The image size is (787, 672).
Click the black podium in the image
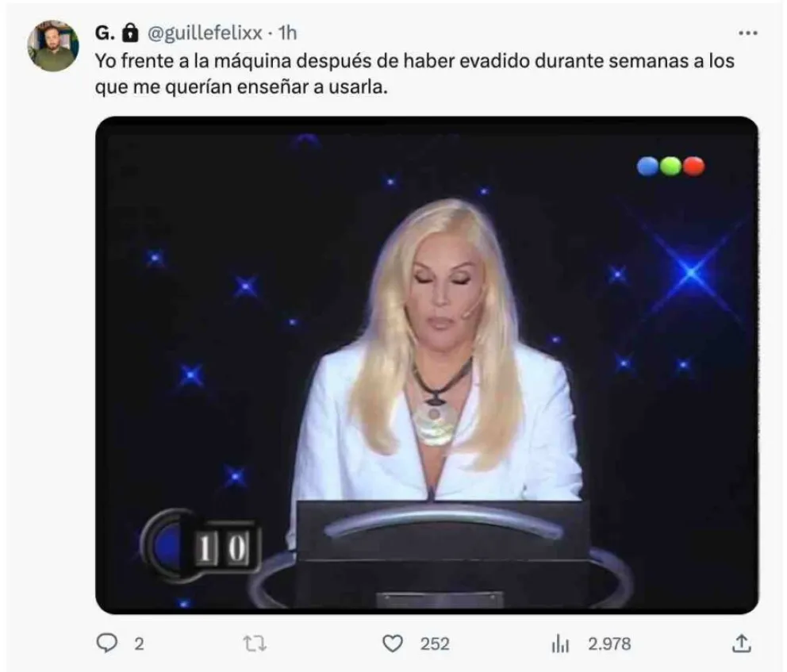tap(442, 552)
